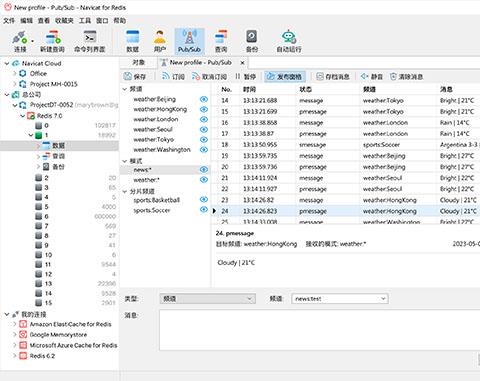Screen dimensions: 480x381
Task: Select message row 18 sports:Soccer
Action: coord(346,145)
